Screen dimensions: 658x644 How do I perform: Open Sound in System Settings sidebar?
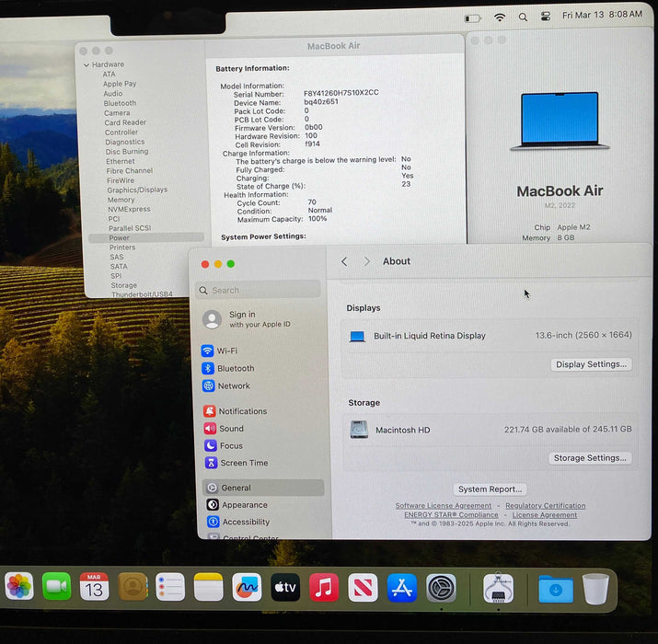(262, 429)
